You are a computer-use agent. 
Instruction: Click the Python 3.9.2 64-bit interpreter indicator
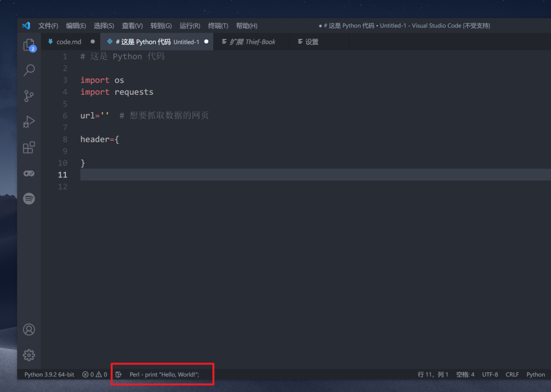(x=48, y=374)
